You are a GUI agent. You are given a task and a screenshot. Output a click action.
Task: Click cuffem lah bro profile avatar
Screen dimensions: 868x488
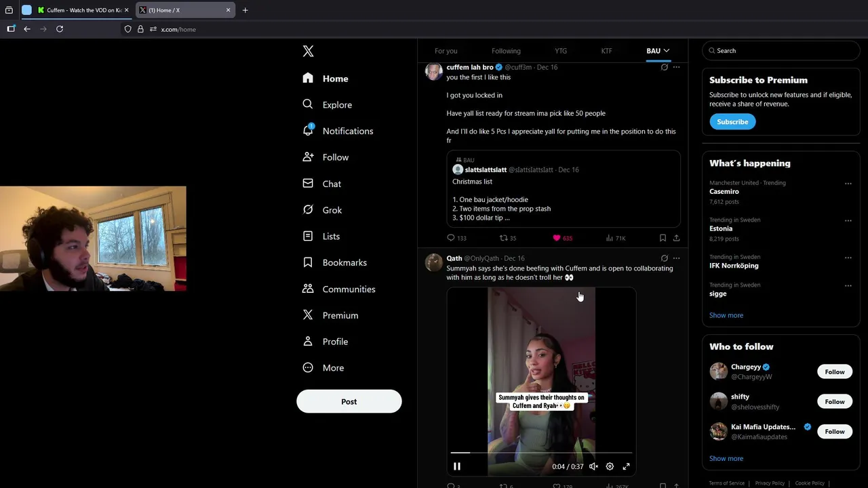pyautogui.click(x=434, y=71)
